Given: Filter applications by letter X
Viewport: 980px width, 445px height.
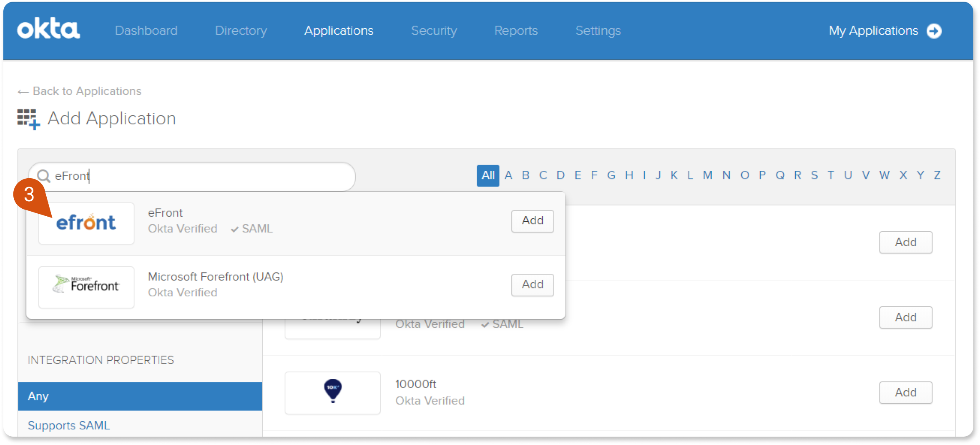Looking at the screenshot, I should pyautogui.click(x=903, y=175).
